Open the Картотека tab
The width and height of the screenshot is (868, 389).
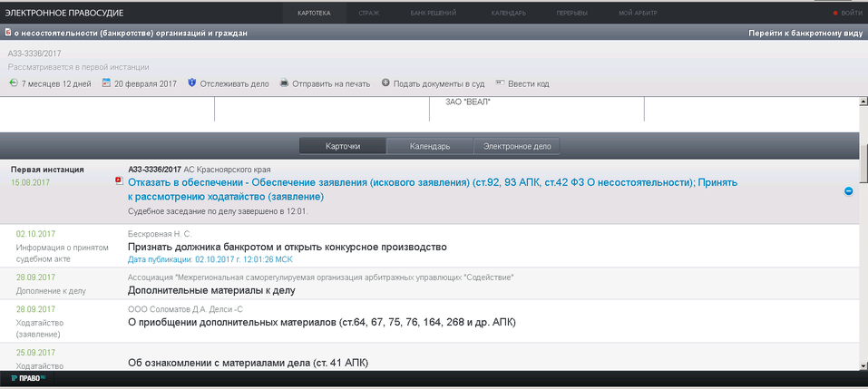coord(314,14)
